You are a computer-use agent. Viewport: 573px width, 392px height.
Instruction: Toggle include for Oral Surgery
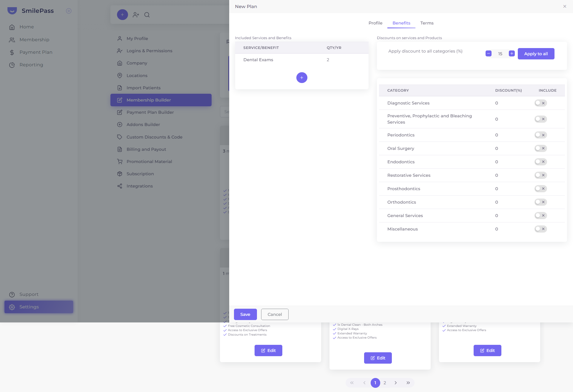[540, 148]
